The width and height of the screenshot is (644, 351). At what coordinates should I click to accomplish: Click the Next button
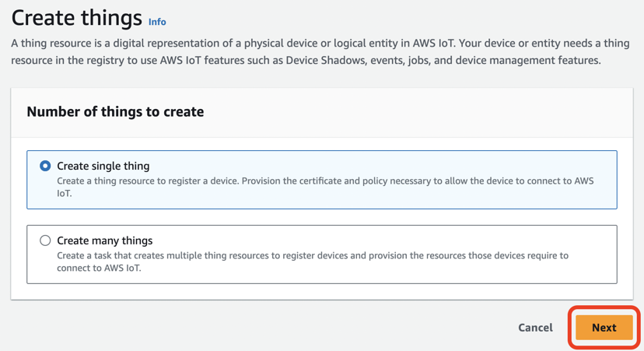tap(604, 328)
